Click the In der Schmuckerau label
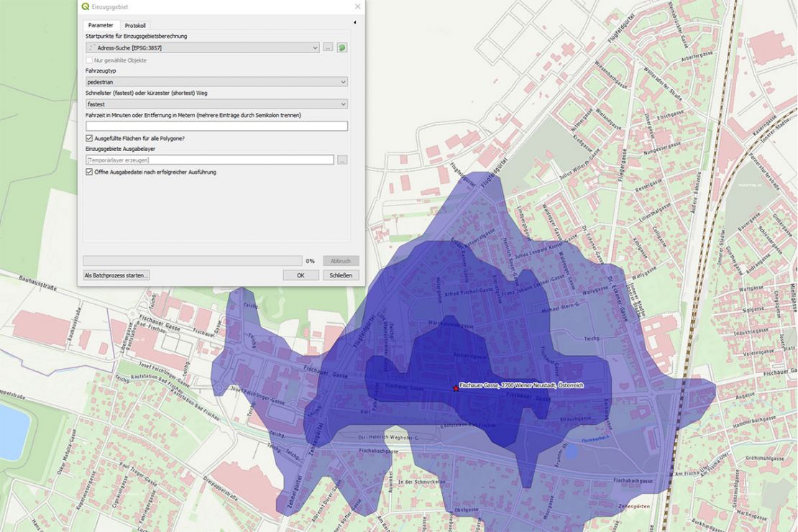Image resolution: width=798 pixels, height=532 pixels. tap(422, 481)
